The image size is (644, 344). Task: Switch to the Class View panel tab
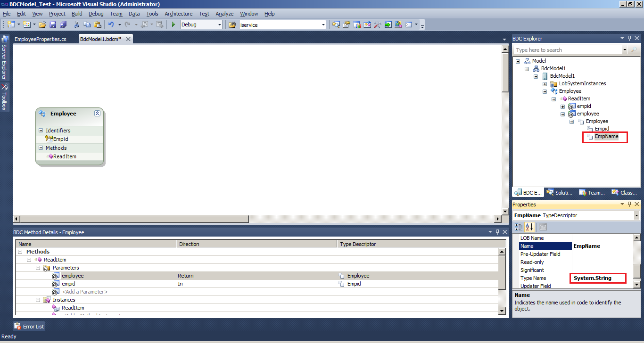624,192
